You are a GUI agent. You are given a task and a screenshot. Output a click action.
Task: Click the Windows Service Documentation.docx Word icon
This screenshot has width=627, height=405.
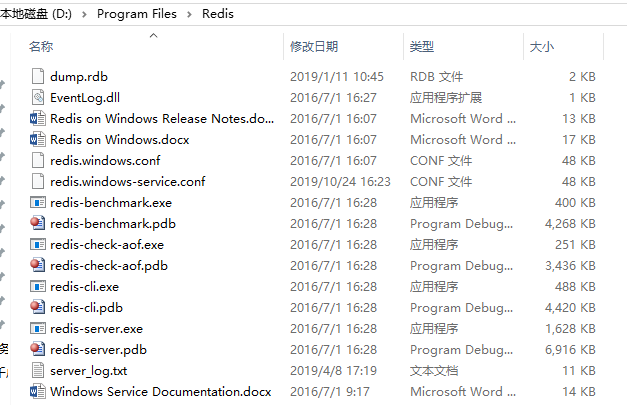tap(38, 391)
